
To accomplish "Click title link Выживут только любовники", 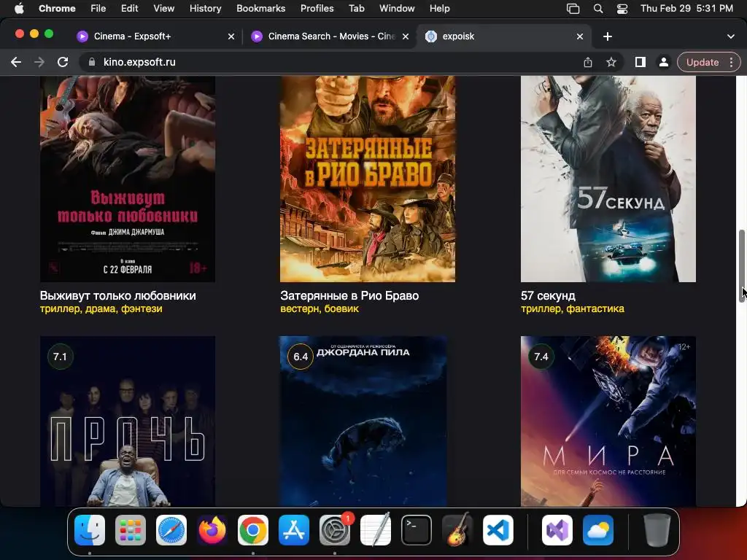I will point(118,296).
